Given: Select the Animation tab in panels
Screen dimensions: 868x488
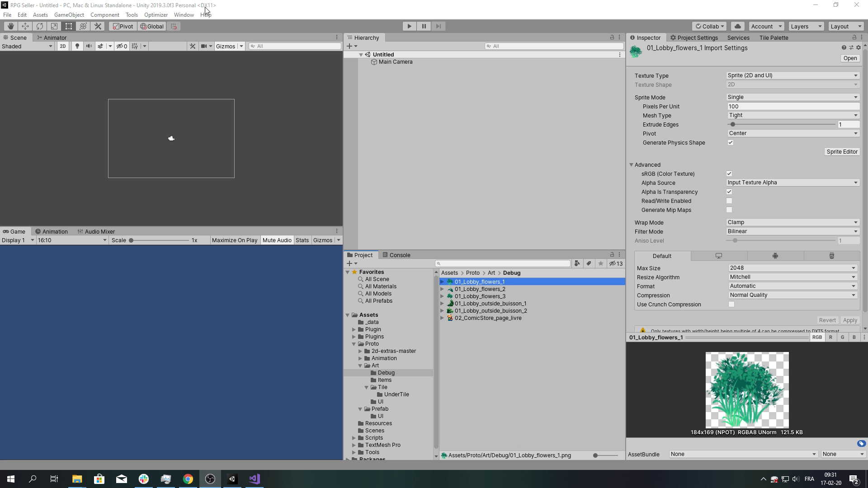Looking at the screenshot, I should click(x=54, y=231).
